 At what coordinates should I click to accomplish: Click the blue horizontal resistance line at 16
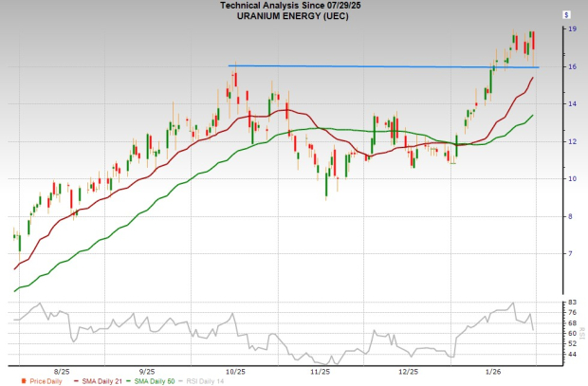click(384, 66)
